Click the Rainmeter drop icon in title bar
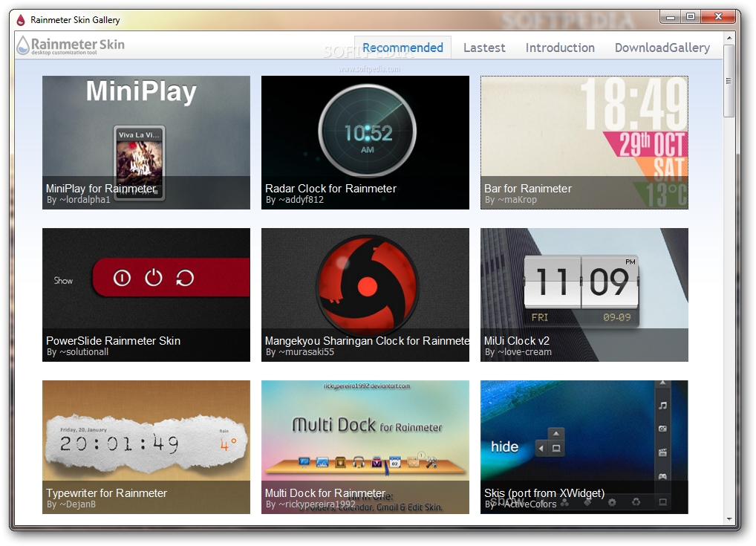756x546 pixels. click(x=20, y=20)
